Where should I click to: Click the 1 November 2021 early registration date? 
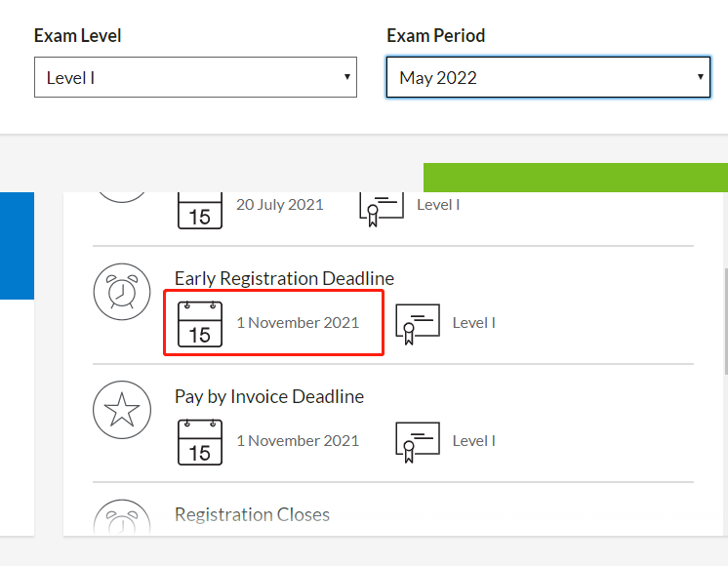coord(298,323)
